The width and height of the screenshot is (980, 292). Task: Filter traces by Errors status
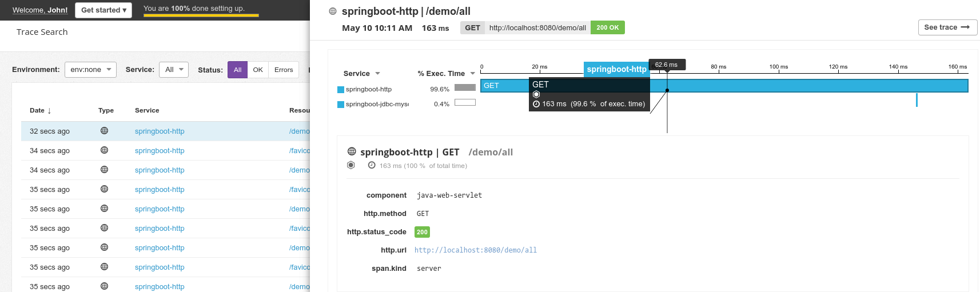pos(284,70)
